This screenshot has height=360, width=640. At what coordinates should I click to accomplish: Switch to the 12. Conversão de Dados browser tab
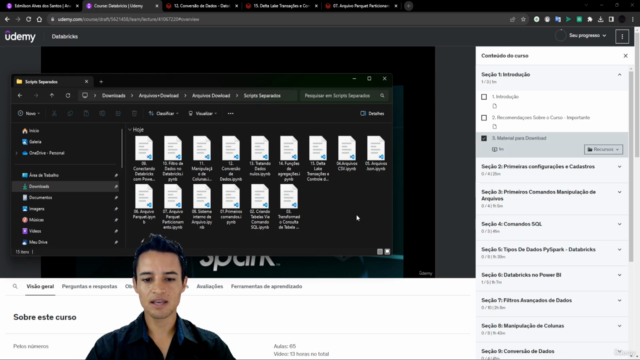[x=202, y=6]
